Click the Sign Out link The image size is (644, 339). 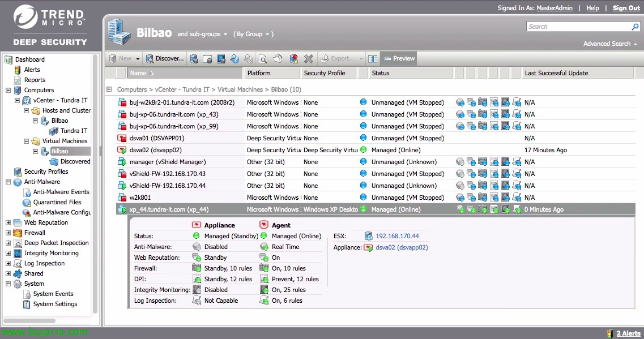click(626, 8)
